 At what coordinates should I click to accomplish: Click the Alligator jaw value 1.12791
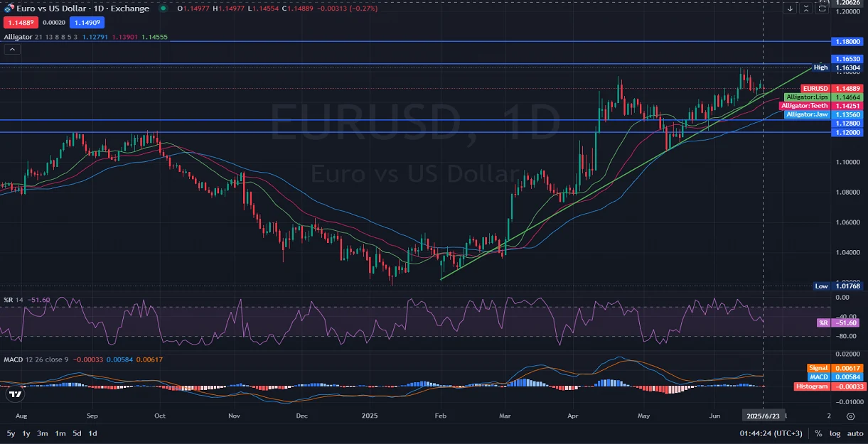tap(95, 36)
